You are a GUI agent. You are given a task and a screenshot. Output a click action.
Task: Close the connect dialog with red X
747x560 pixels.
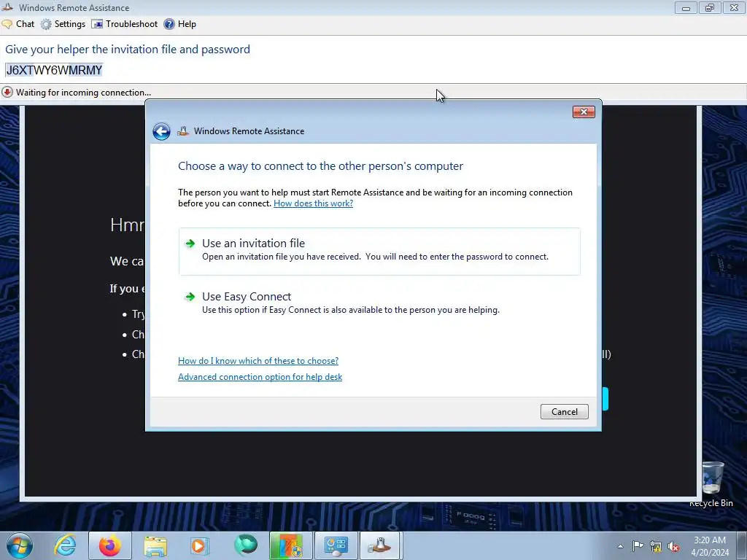[584, 112]
